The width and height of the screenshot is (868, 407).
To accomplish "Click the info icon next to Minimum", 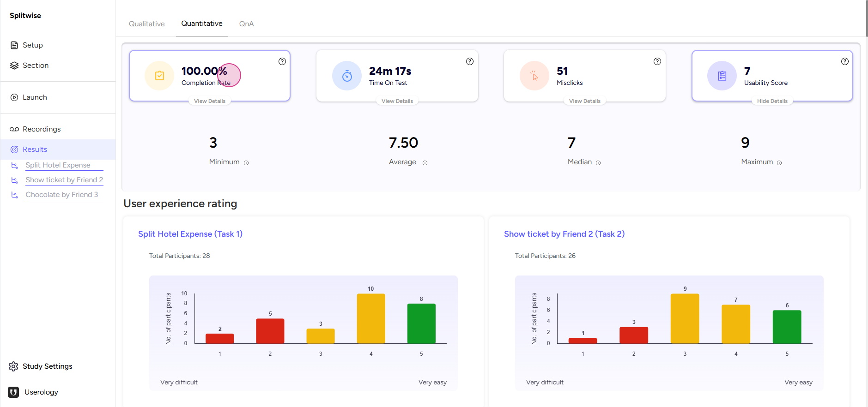I will point(246,163).
